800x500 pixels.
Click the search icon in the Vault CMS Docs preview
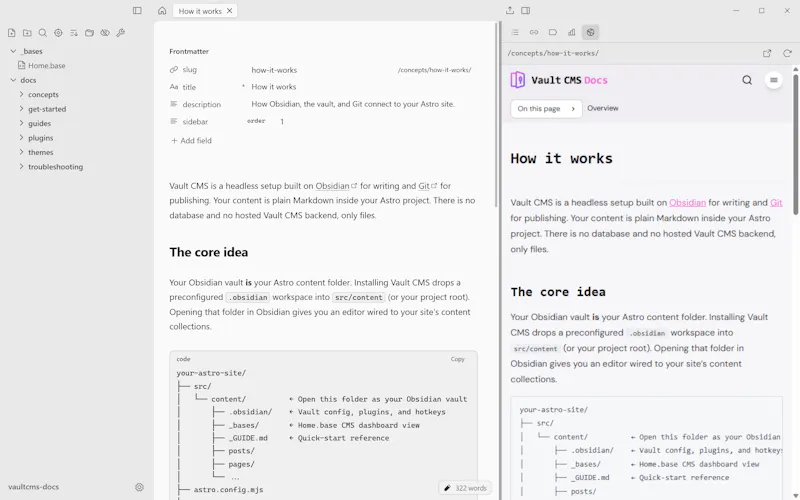coord(747,80)
